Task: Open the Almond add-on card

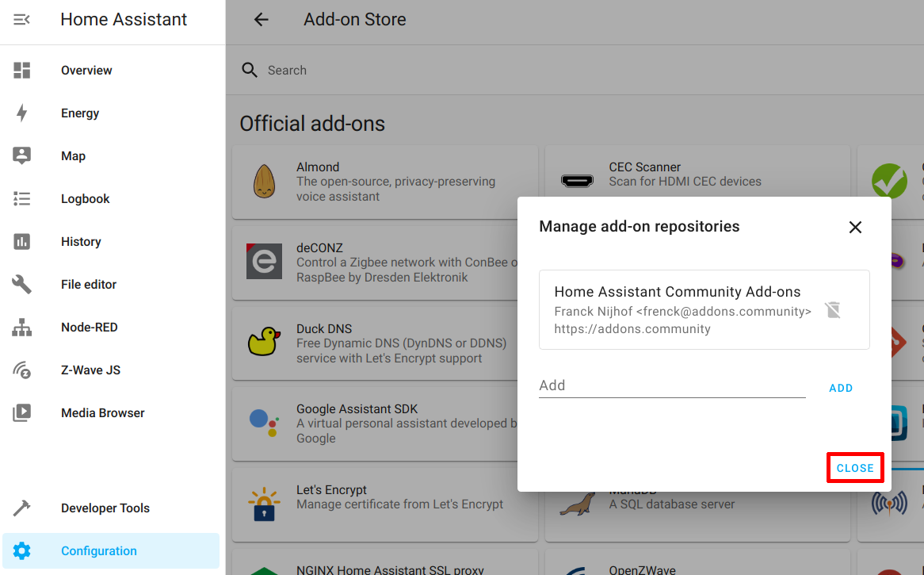Action: 385,182
